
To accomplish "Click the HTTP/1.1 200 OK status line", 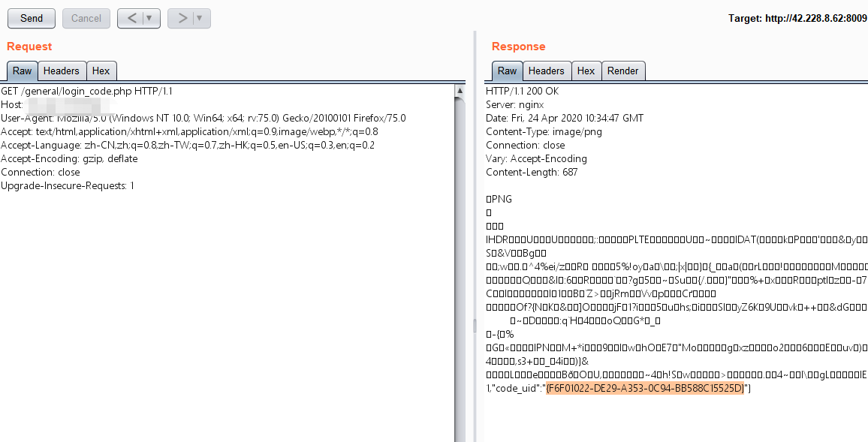I will 523,92.
